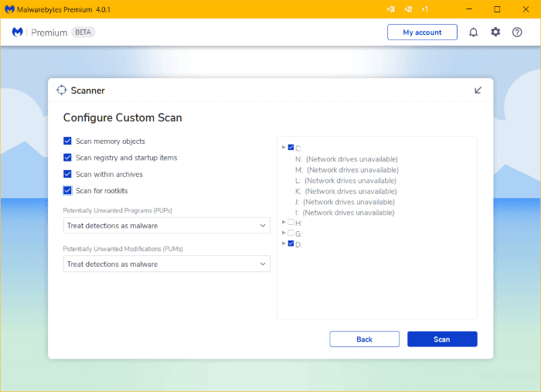Uncheck Scan memory objects
Screen dimensions: 541x392
point(67,141)
